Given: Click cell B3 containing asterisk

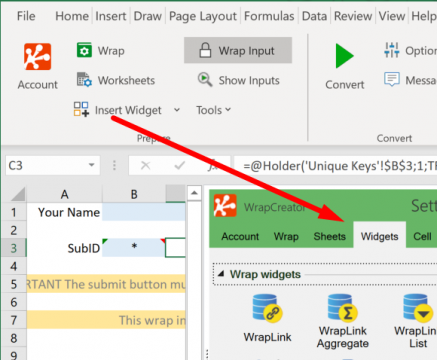Looking at the screenshot, I should [x=134, y=248].
